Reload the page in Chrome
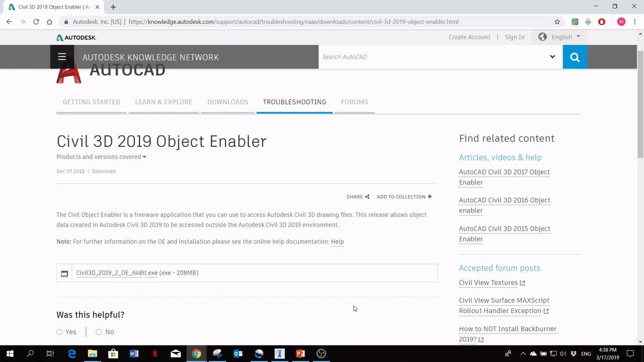 (x=36, y=22)
